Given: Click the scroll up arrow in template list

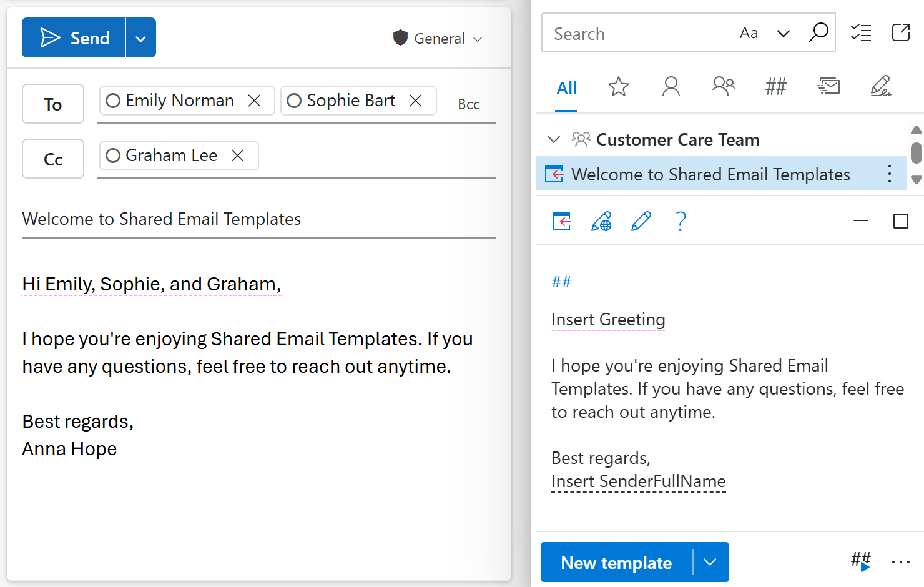Looking at the screenshot, I should 916,130.
